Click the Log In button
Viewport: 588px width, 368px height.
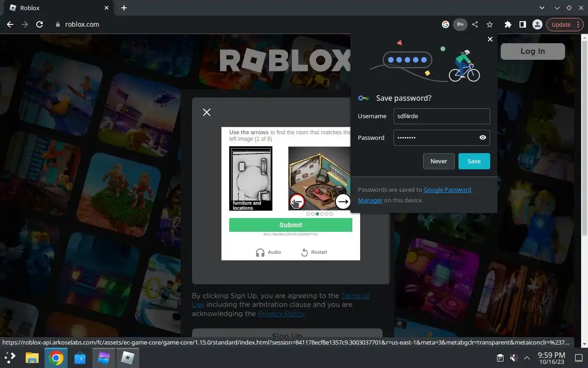pos(533,52)
